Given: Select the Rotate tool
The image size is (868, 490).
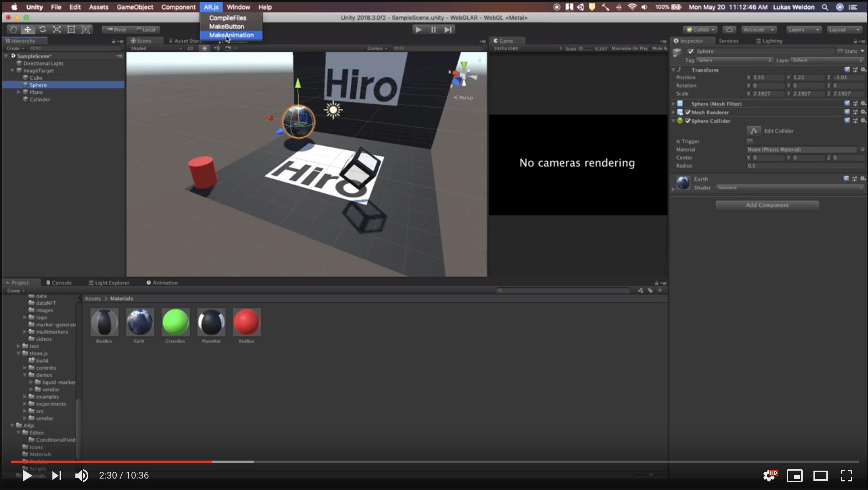Looking at the screenshot, I should point(42,29).
